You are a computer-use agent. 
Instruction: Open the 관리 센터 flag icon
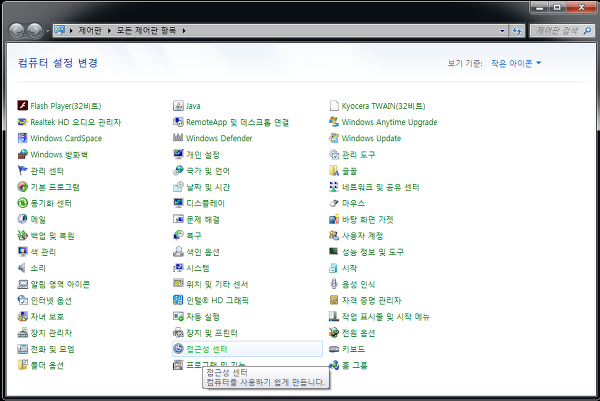(23, 170)
